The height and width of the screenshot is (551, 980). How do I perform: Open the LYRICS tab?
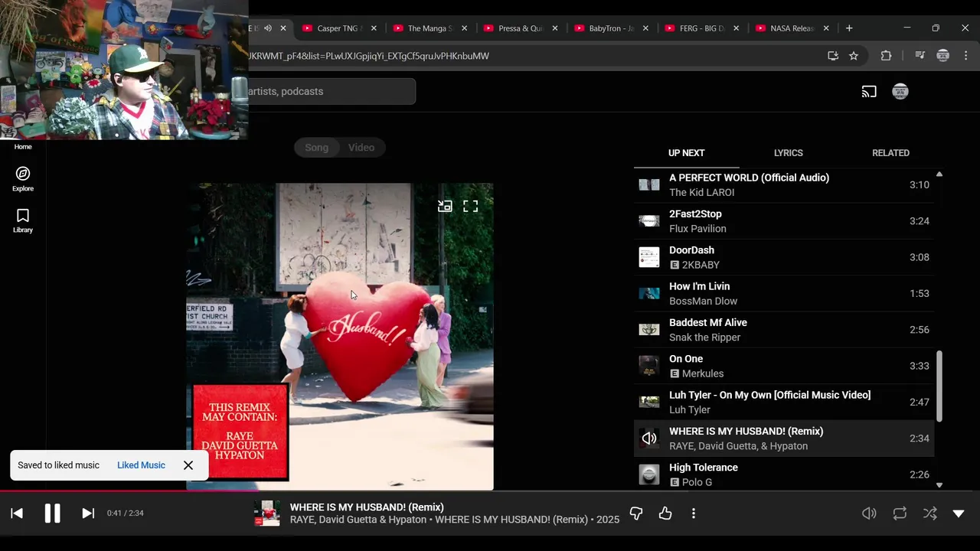(788, 153)
